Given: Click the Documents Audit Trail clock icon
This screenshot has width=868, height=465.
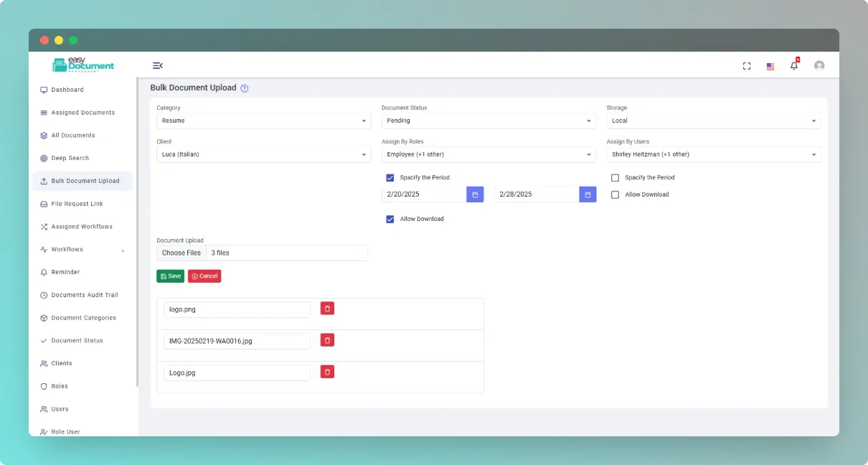Looking at the screenshot, I should tap(44, 295).
